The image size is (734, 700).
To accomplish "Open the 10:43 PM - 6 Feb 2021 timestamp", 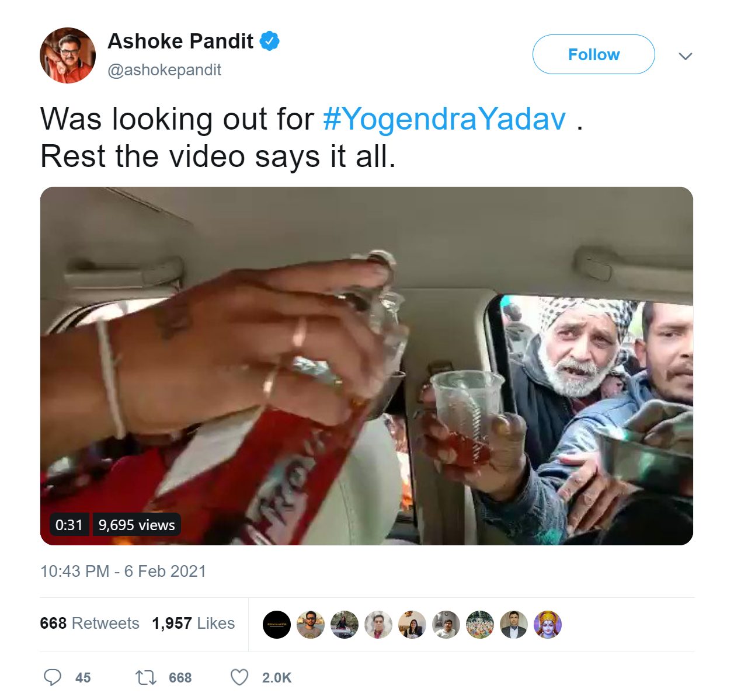I will pos(123,571).
